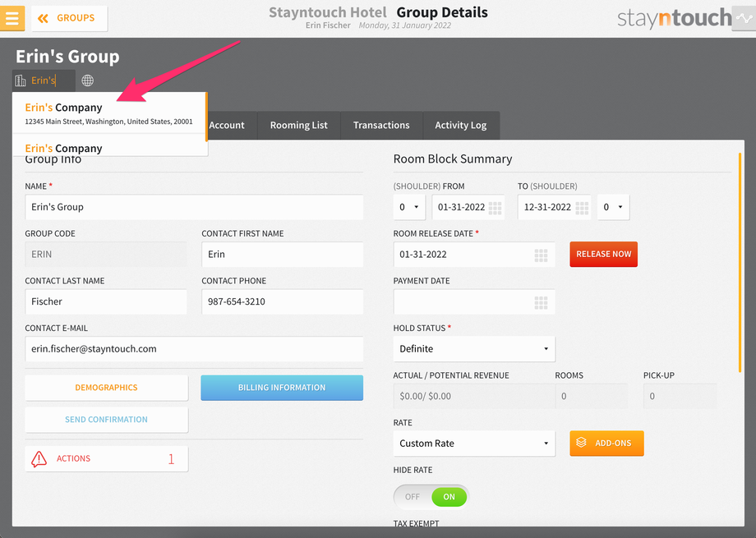Go back to Groups list
756x538 pixels.
click(69, 18)
